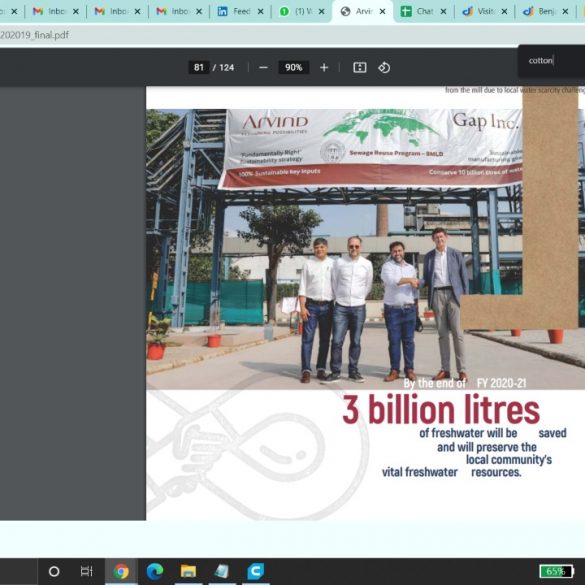Close the third Gmail Inbox tab
The image size is (585, 585).
click(x=199, y=12)
